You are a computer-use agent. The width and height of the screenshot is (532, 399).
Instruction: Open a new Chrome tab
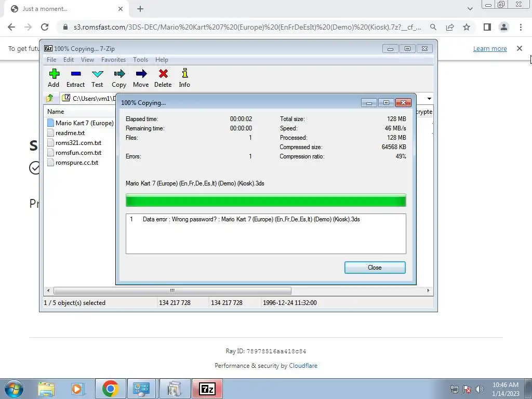pyautogui.click(x=140, y=9)
